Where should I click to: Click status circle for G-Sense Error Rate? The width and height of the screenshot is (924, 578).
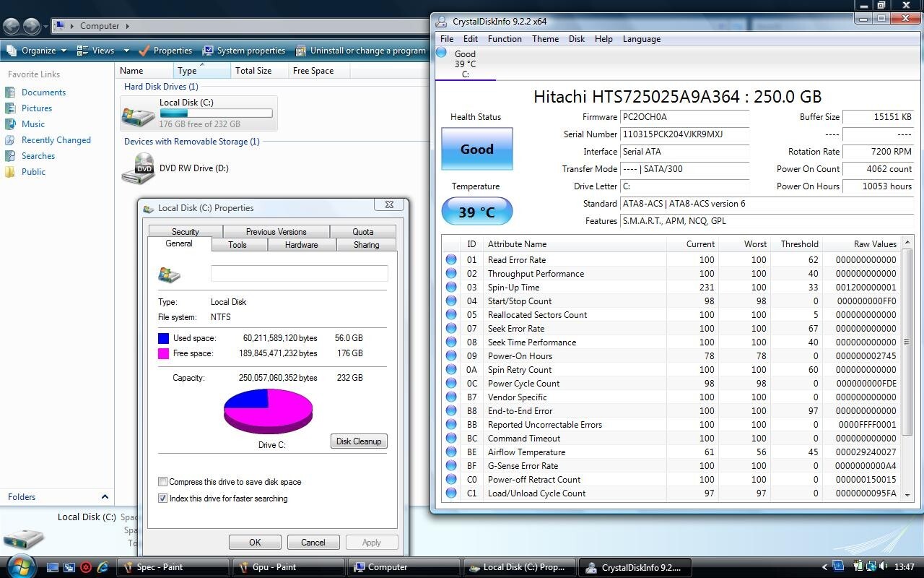click(x=451, y=465)
